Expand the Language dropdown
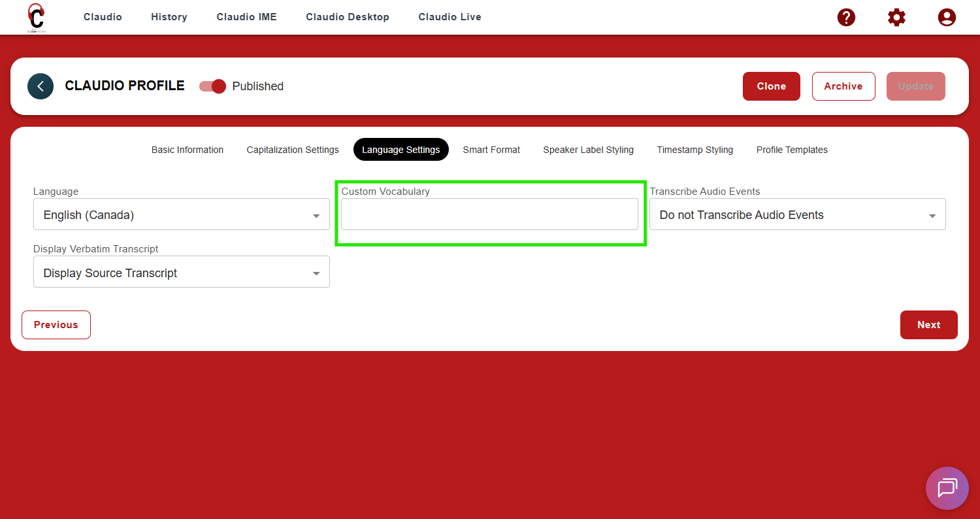The height and width of the screenshot is (519, 980). pos(182,215)
